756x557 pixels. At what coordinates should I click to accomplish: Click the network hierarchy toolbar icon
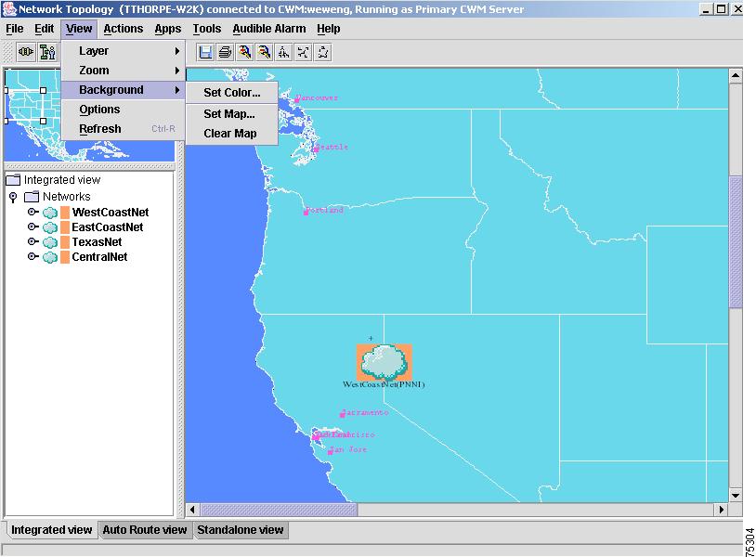point(47,52)
